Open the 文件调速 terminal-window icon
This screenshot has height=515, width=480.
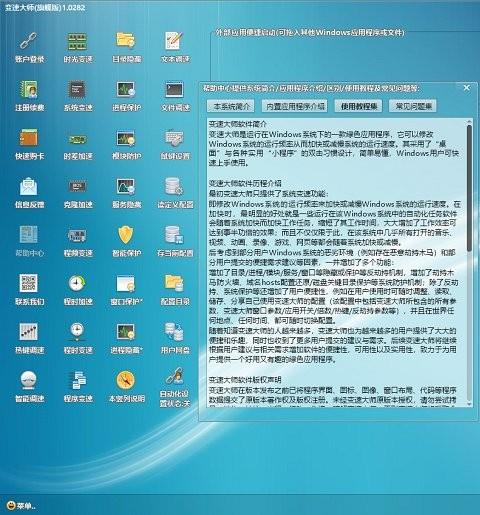175,89
